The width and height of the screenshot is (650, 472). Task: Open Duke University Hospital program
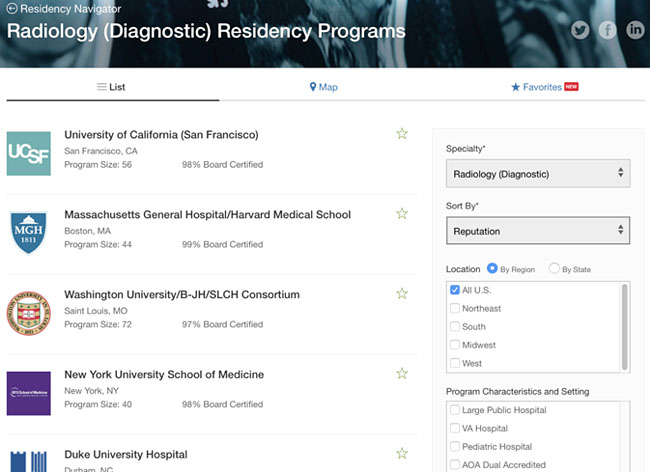126,455
